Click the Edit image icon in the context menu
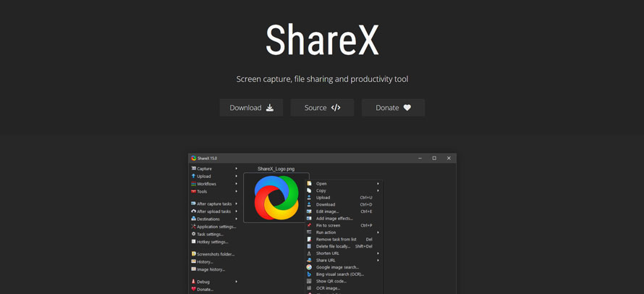This screenshot has width=644, height=294. pyautogui.click(x=309, y=211)
